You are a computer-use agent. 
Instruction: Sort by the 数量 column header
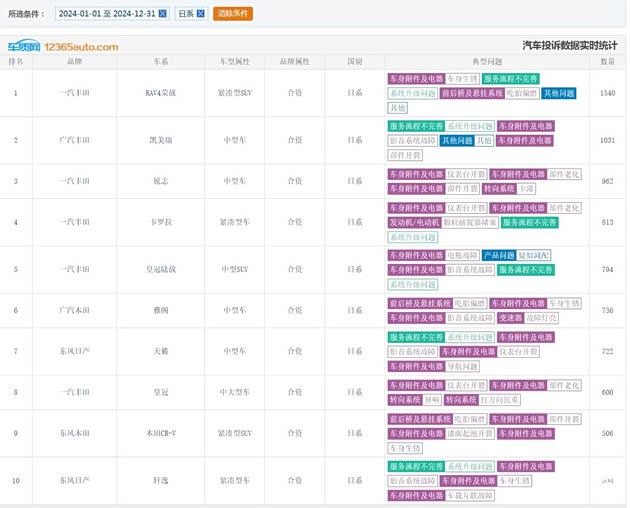click(x=608, y=61)
